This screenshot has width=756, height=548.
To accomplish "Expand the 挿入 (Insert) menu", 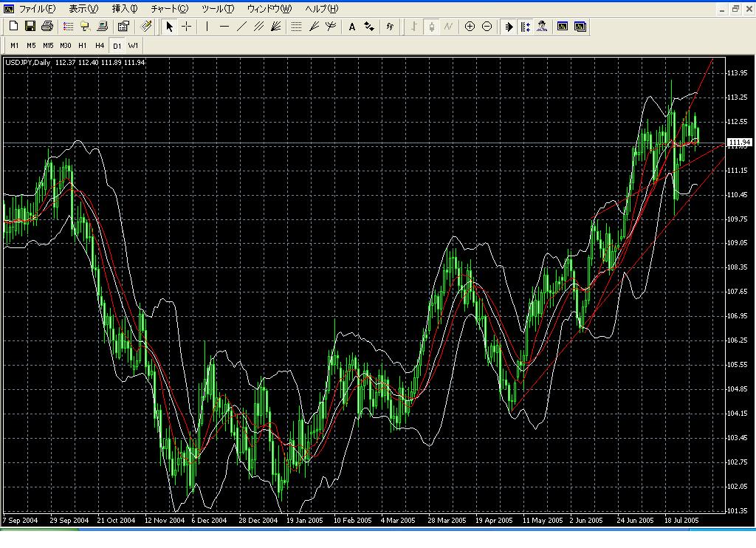I will (124, 9).
